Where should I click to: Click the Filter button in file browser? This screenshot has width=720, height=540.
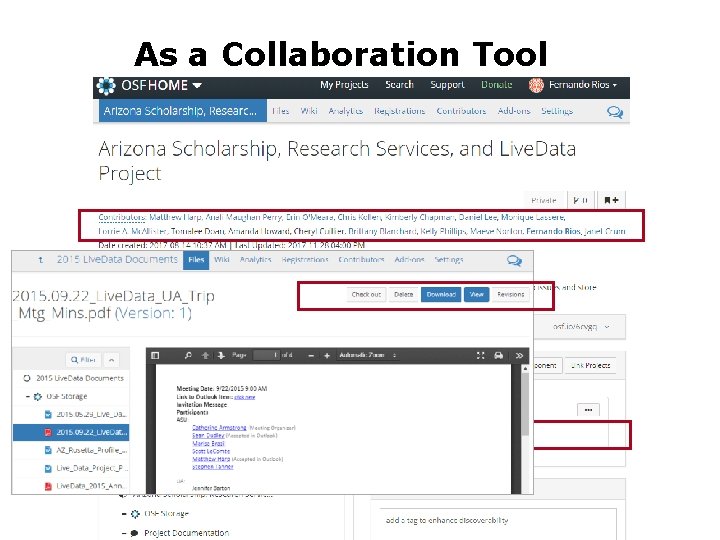pos(83,360)
